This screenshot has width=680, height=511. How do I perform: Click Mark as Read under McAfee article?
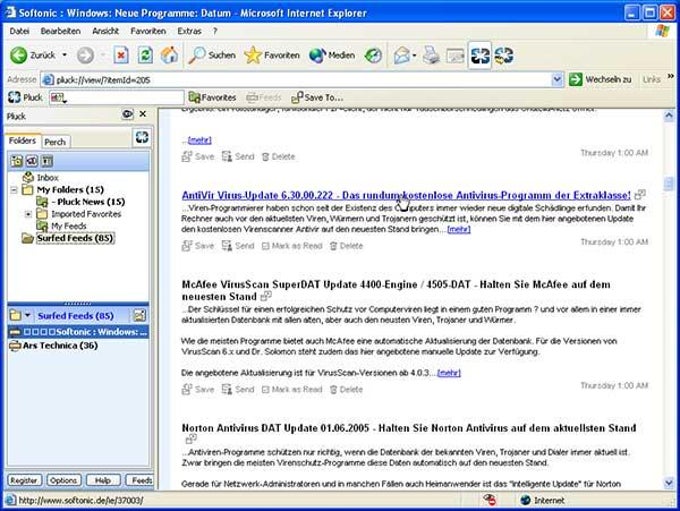292,390
